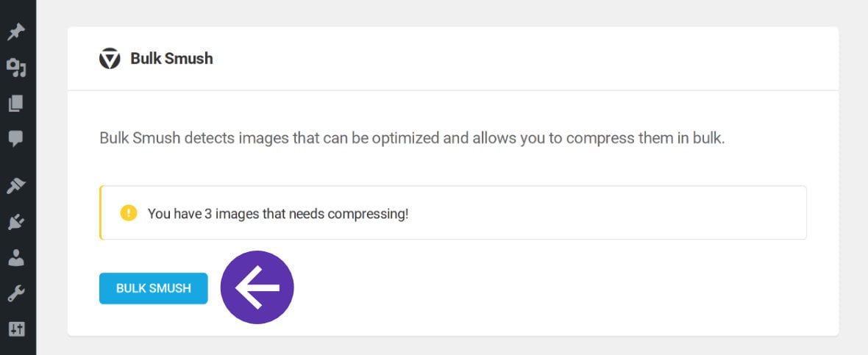Click the description sentence about Bulk Smush detection
Screen dimensions: 868x355
click(x=412, y=137)
